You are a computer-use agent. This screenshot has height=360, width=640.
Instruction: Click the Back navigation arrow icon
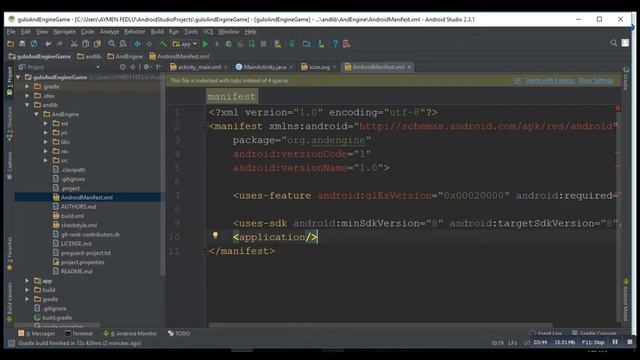(138, 44)
